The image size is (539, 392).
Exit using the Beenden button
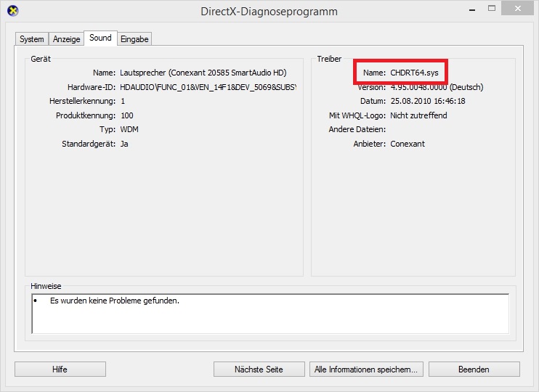(474, 369)
